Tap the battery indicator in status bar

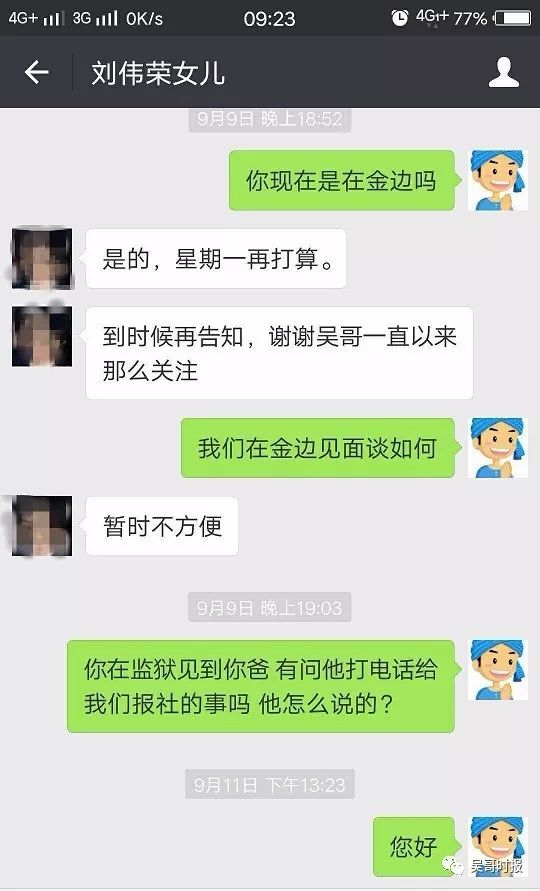(513, 18)
